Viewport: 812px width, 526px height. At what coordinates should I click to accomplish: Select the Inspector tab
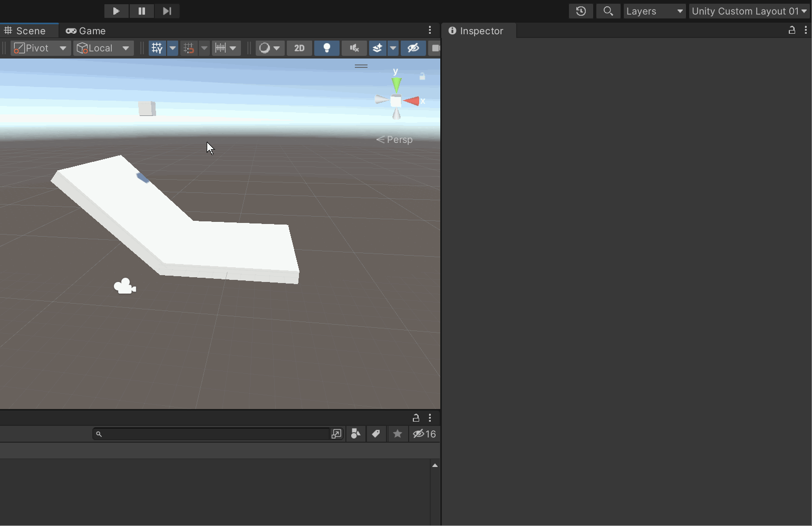coord(477,31)
